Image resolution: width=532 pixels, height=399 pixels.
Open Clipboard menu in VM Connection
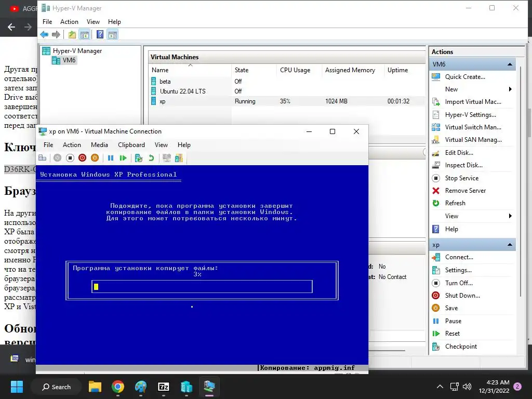[131, 145]
